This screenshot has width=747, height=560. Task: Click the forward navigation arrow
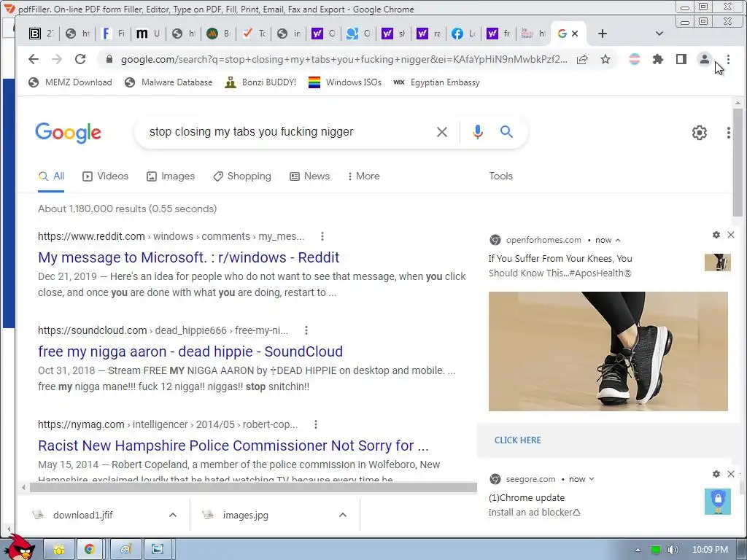pos(57,59)
